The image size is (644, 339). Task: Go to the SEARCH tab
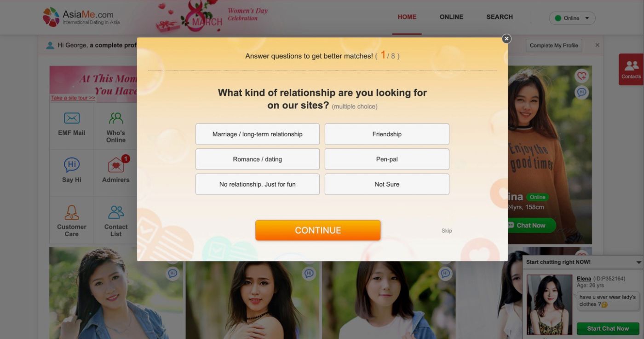(x=500, y=17)
